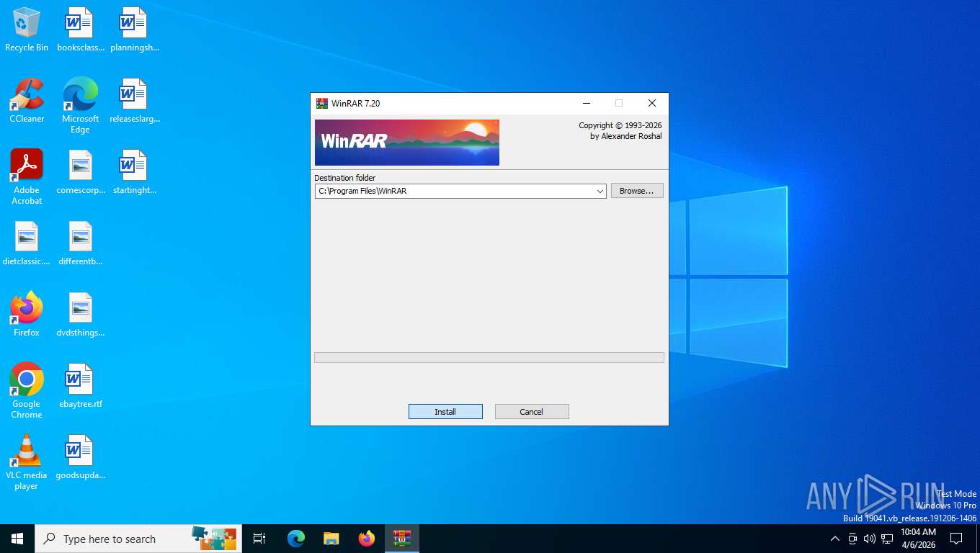Click the WinRAR title bar icon
This screenshot has width=980, height=553.
[322, 103]
